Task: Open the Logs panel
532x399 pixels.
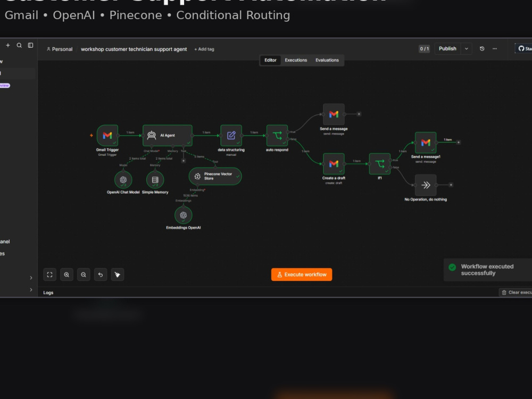Action: [48, 293]
